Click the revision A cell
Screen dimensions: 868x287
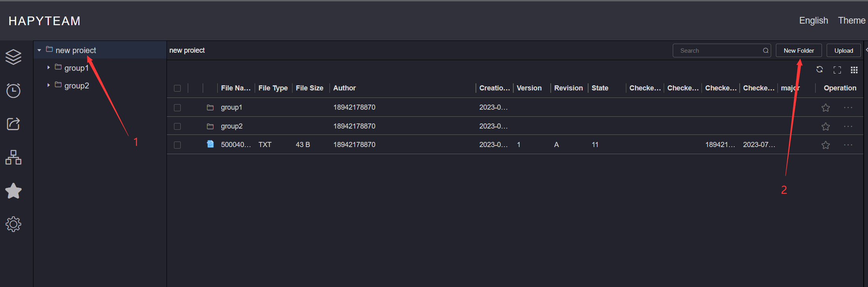tap(557, 145)
